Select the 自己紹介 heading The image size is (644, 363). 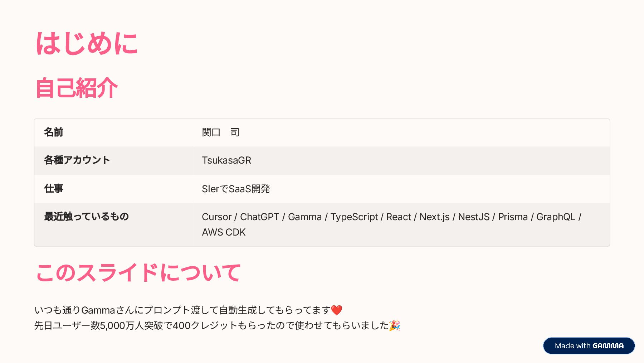coord(77,88)
